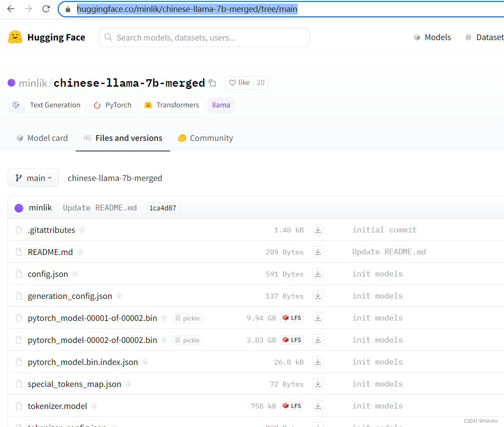
Task: Download the .gitattributes file
Action: (318, 230)
